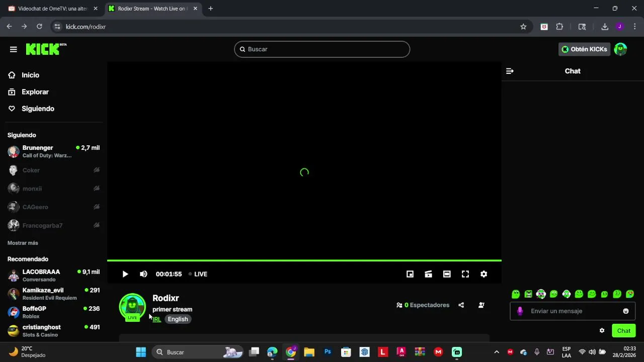Image resolution: width=644 pixels, height=362 pixels.
Task: Toggle fullscreen video
Action: coord(465,274)
